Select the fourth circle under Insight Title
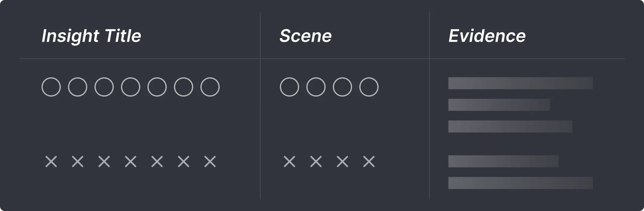 coord(131,87)
